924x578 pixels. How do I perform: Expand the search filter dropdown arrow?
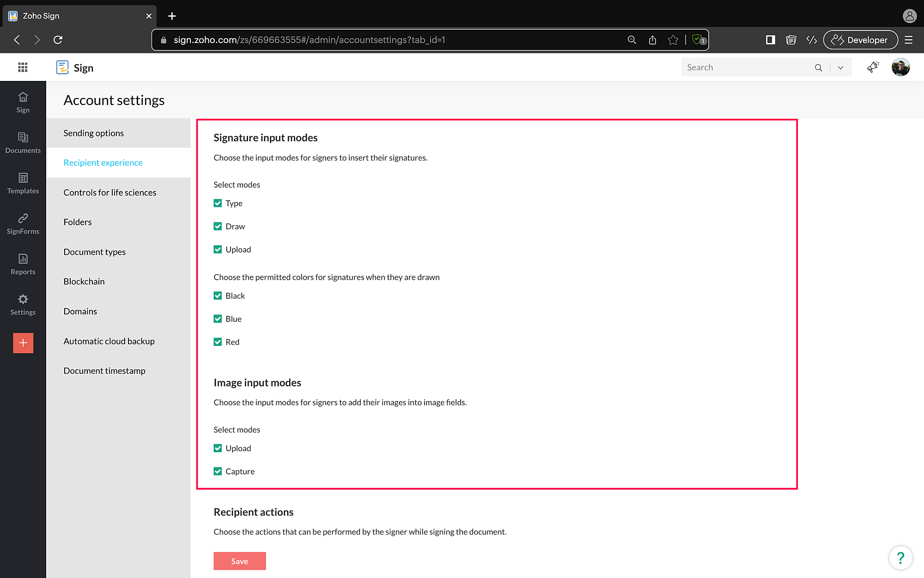pyautogui.click(x=840, y=68)
